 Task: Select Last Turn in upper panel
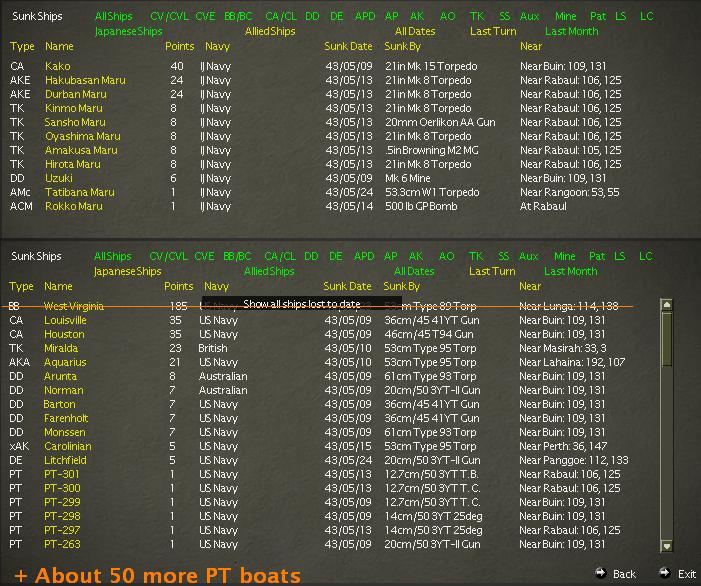(x=493, y=31)
